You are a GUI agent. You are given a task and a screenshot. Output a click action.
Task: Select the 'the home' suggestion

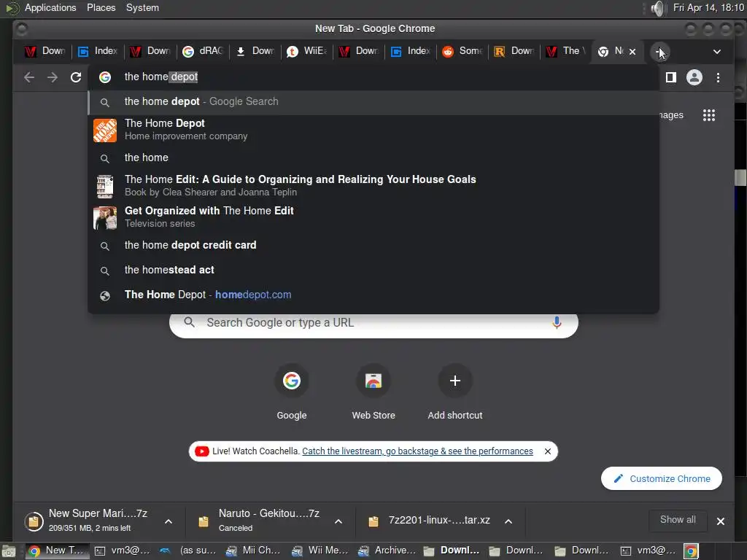click(373, 157)
